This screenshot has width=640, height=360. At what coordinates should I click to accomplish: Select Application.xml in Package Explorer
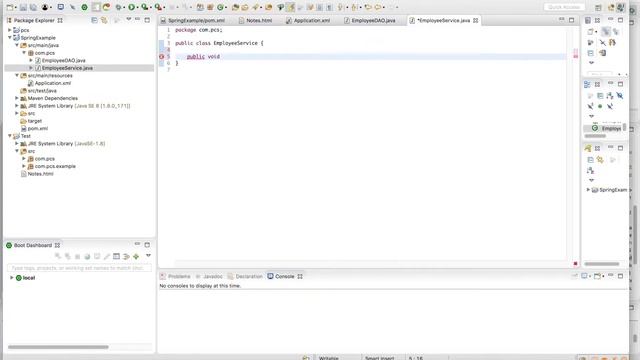pos(53,83)
